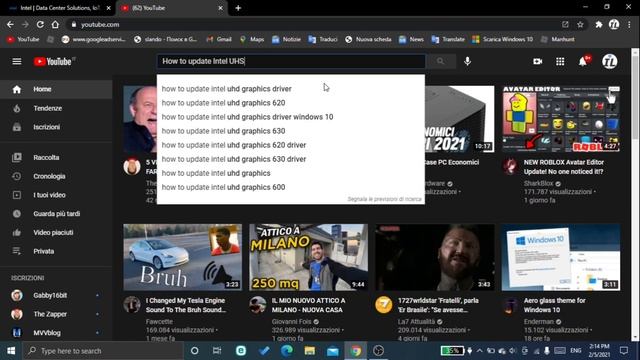This screenshot has height=360, width=640.
Task: Open 'Video piaciuti' in the sidebar
Action: pos(56,233)
